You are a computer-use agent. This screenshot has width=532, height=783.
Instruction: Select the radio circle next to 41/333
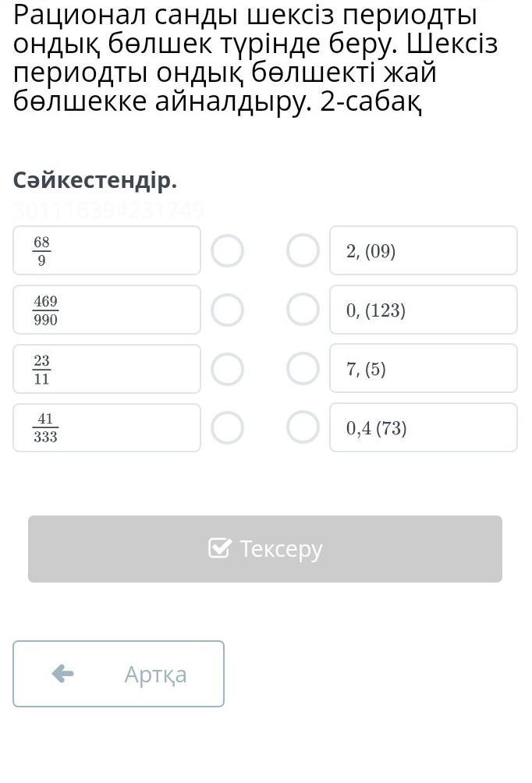228,427
